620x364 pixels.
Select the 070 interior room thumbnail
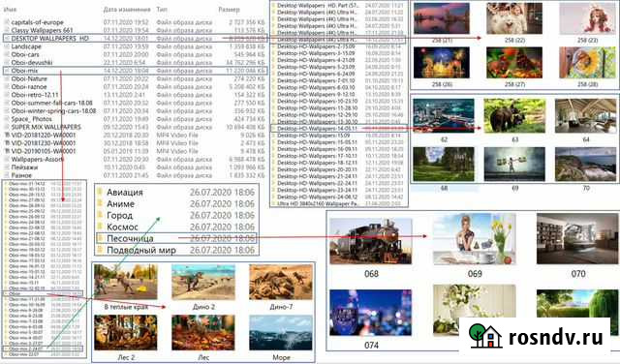click(x=577, y=239)
